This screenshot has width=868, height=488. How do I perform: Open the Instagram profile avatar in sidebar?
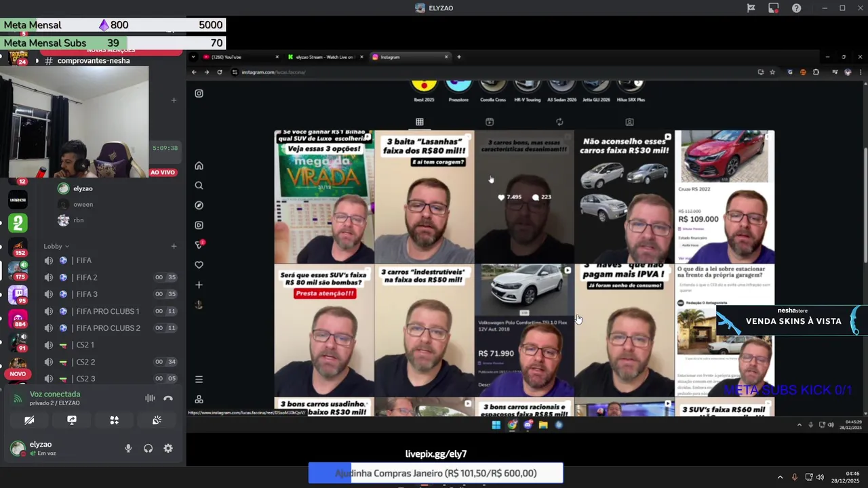(x=199, y=305)
